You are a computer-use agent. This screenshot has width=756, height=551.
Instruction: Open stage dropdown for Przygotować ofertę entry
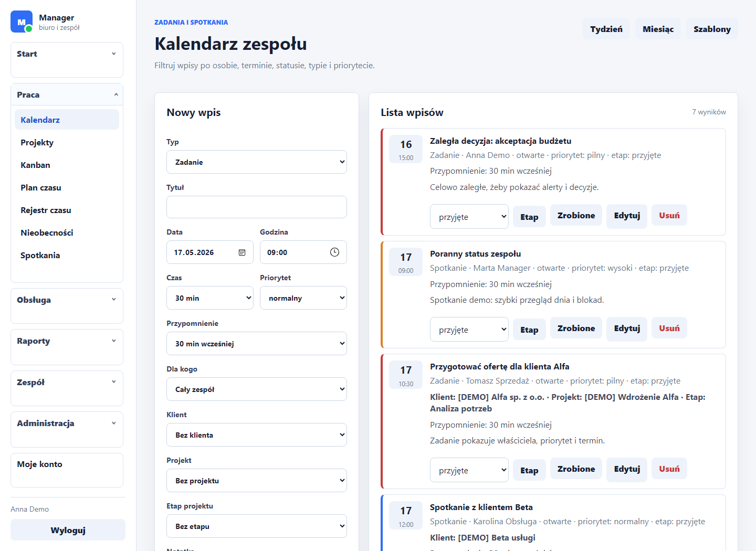tap(469, 470)
